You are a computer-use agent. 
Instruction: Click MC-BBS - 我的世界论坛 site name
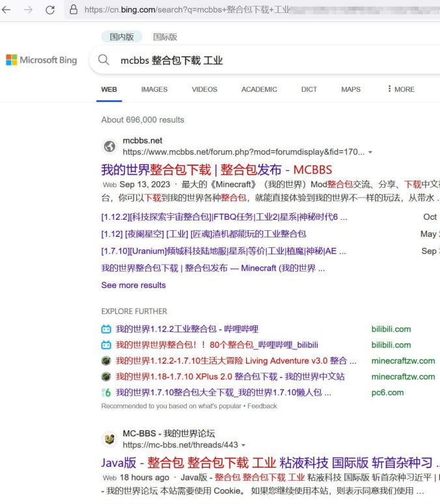pos(169,433)
